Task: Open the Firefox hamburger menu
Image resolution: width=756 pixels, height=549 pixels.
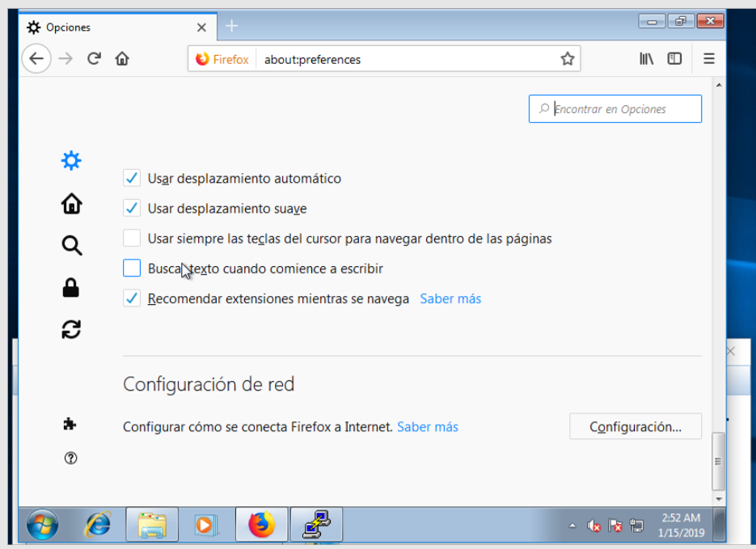Action: click(709, 59)
